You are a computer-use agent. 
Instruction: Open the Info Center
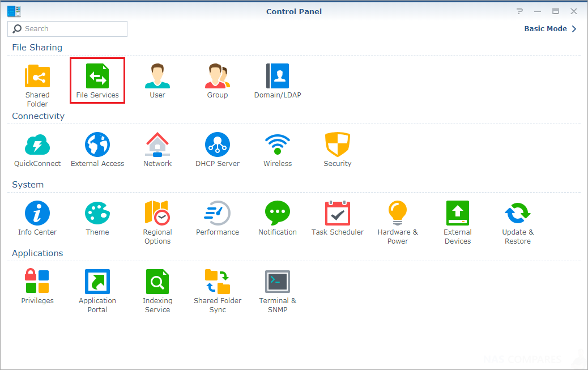[x=37, y=218]
